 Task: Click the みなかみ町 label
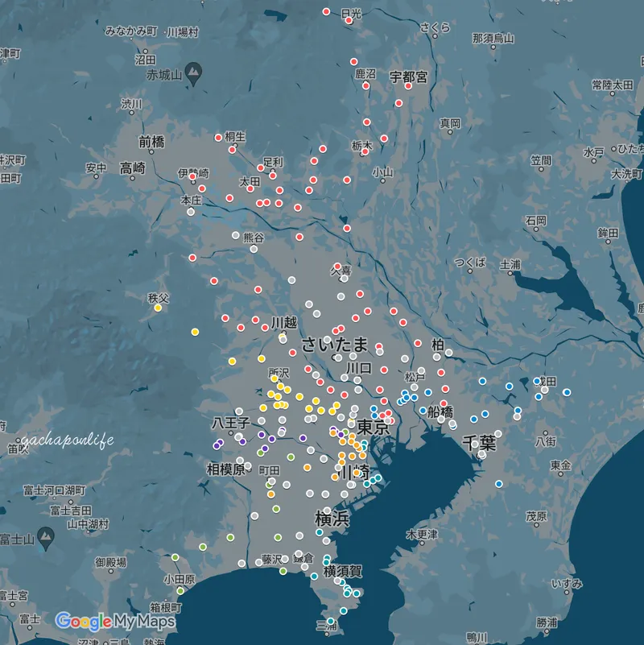[x=131, y=31]
